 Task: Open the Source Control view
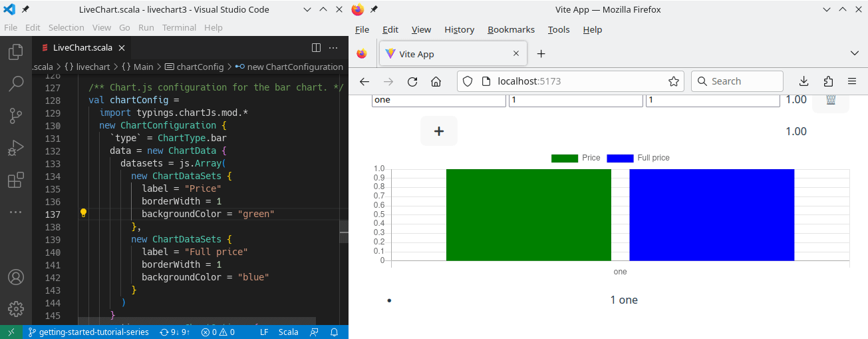[x=16, y=116]
